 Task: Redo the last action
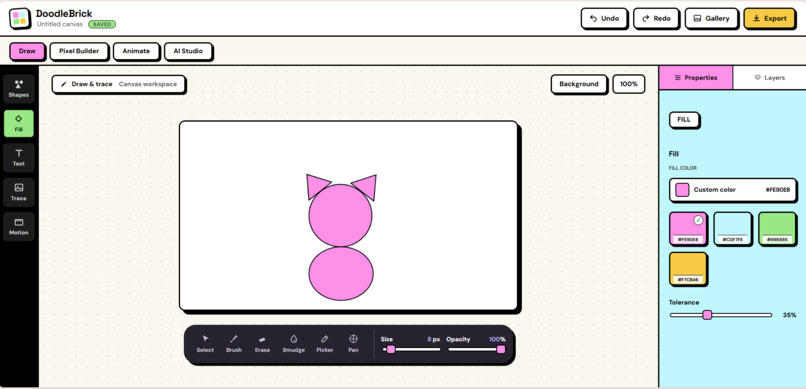[x=656, y=18]
